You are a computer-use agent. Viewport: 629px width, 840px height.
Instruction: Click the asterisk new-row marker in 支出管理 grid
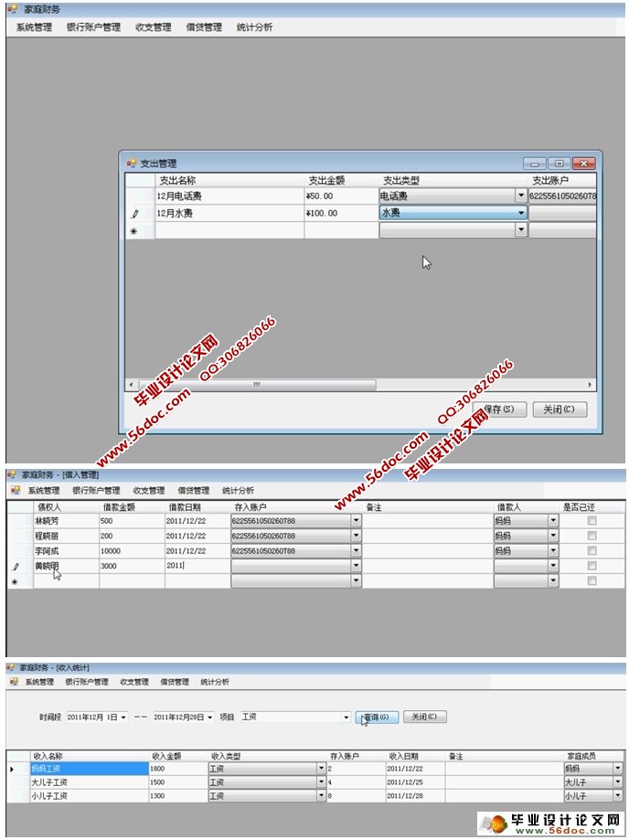[135, 231]
